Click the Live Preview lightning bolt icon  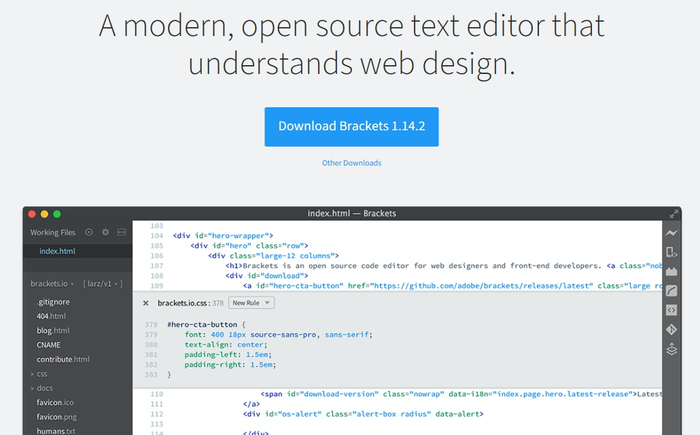click(672, 233)
